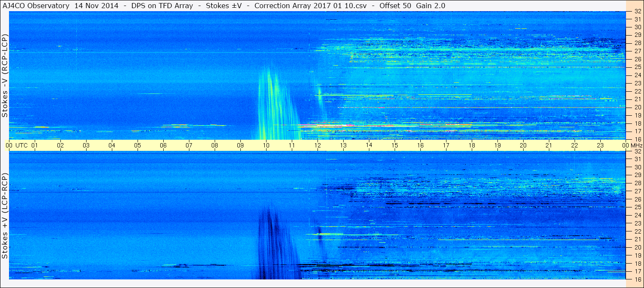This screenshot has width=644, height=288.
Task: Click 19 MHz label on Stokes +V scale
Action: tap(637, 255)
